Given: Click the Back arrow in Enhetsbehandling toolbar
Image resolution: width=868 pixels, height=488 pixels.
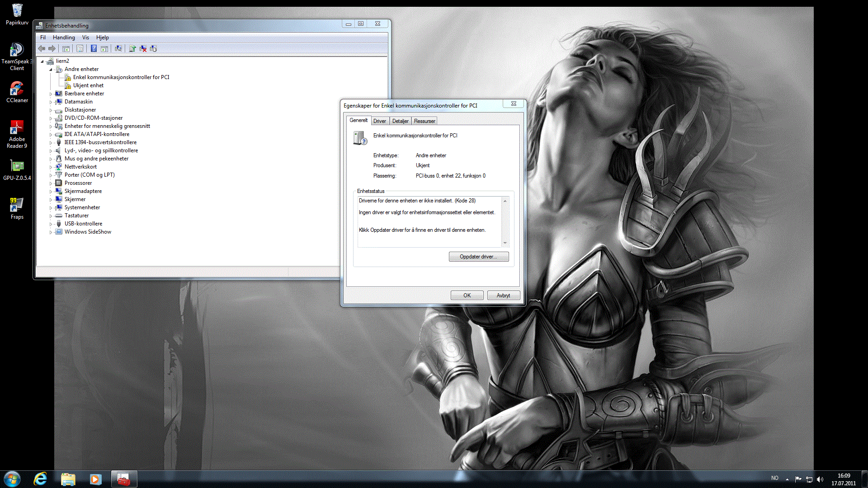Looking at the screenshot, I should pyautogui.click(x=42, y=48).
